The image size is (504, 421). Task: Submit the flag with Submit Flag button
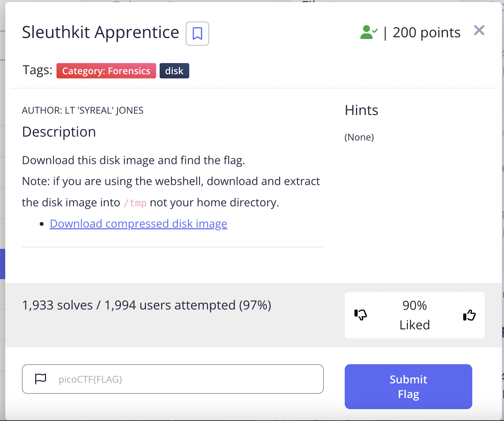(x=408, y=386)
